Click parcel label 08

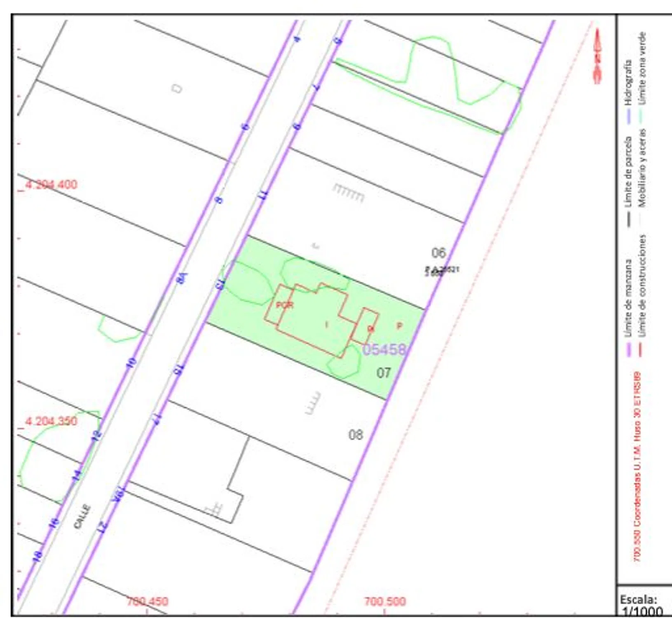pos(356,435)
